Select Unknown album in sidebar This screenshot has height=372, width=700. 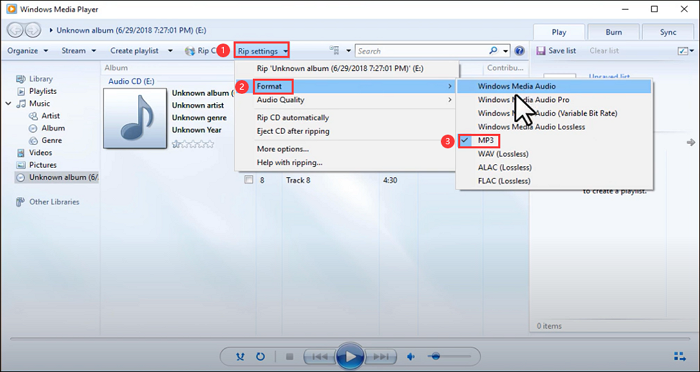57,177
